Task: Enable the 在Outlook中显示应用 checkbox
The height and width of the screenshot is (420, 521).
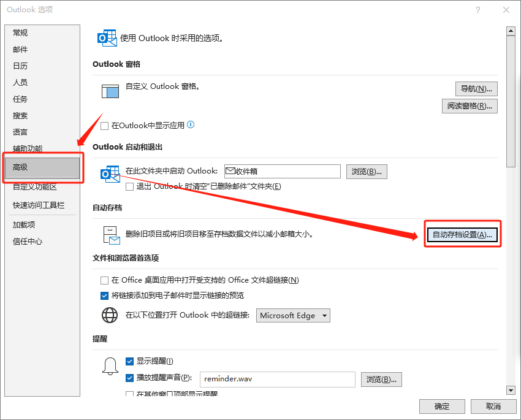Action: (x=104, y=126)
